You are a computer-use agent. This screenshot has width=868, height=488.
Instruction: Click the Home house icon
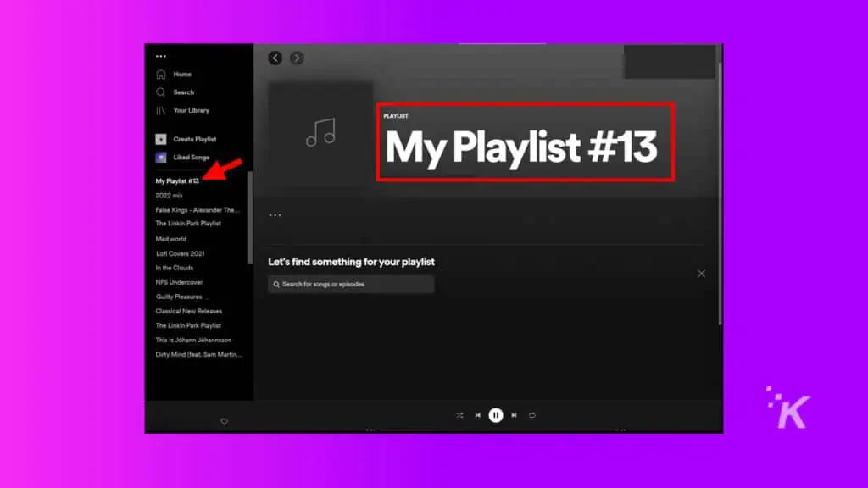pos(160,75)
